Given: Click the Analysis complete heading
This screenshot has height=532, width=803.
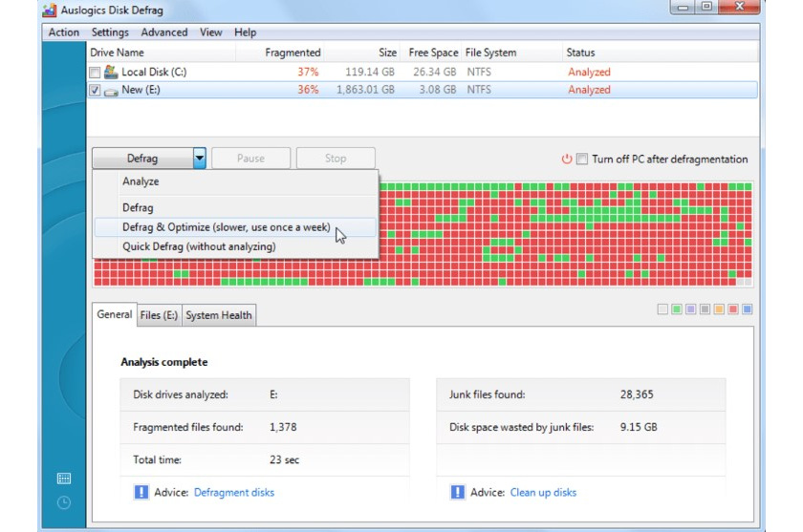Looking at the screenshot, I should pos(163,362).
